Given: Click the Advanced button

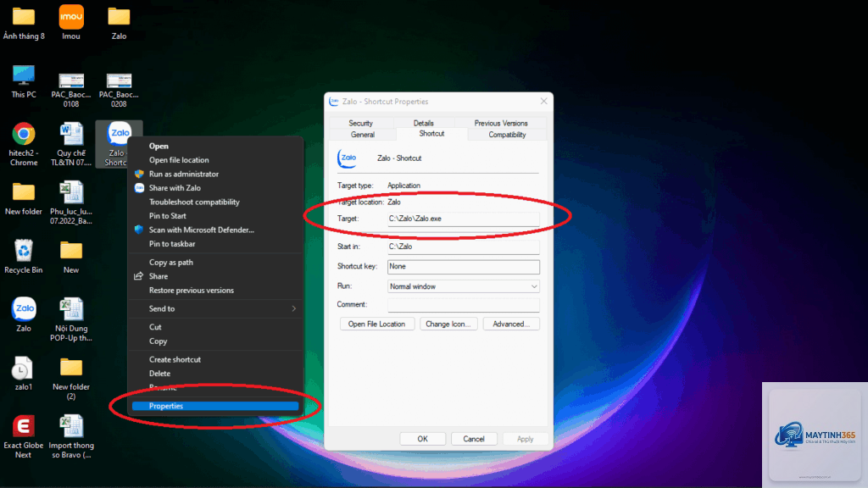Looking at the screenshot, I should coord(511,324).
